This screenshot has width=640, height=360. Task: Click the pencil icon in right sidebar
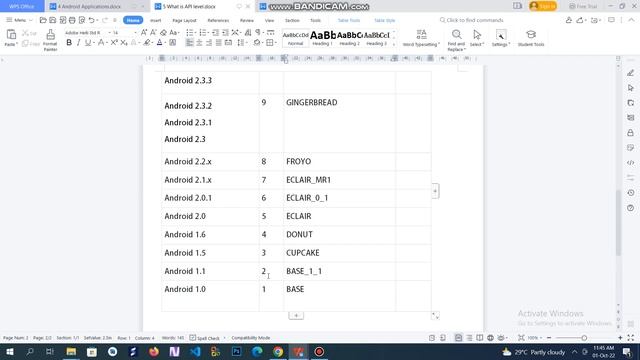(631, 73)
